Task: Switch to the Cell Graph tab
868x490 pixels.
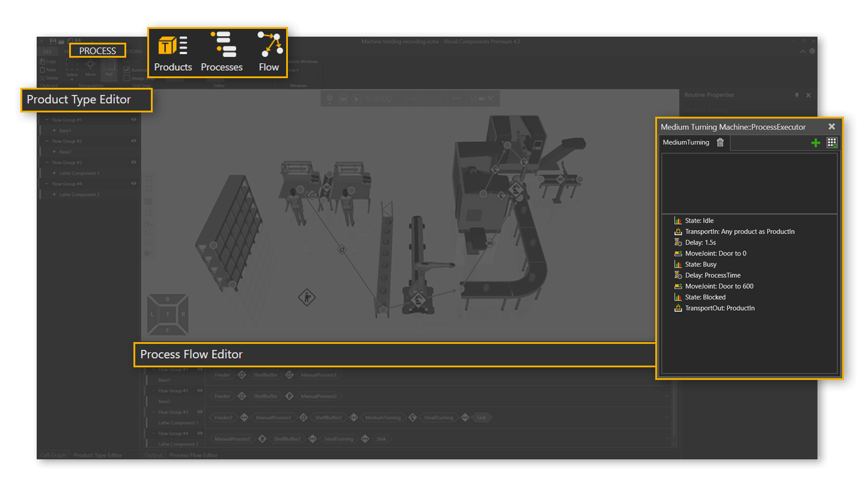Action: (53, 455)
